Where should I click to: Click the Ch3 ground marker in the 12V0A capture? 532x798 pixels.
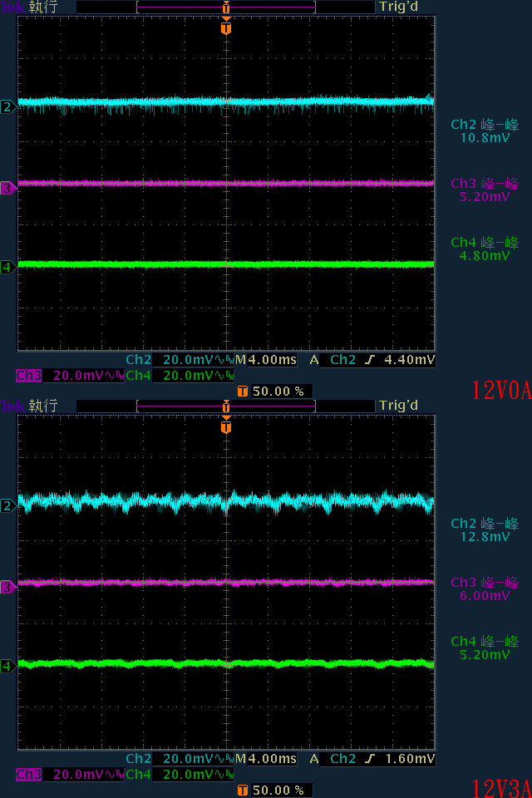[7, 189]
